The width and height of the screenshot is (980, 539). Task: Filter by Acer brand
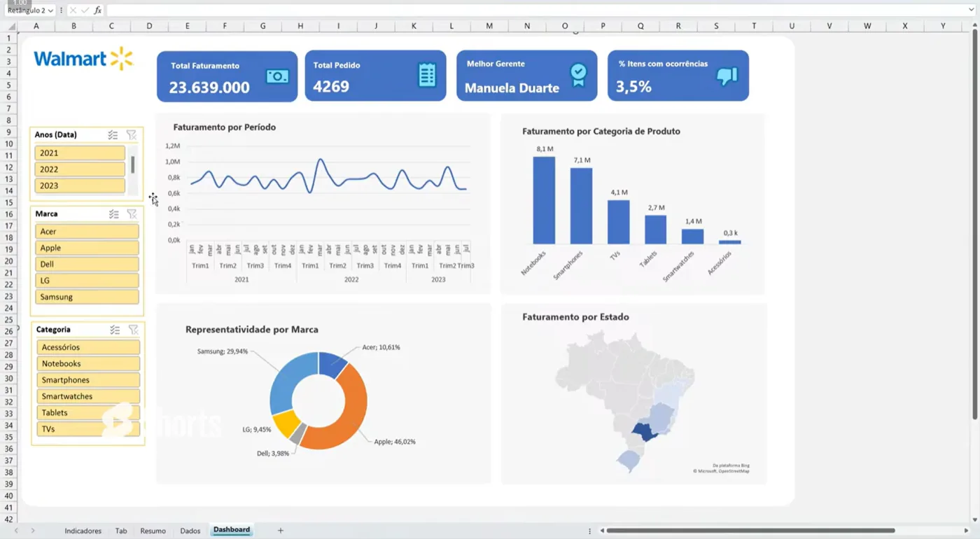pos(87,232)
